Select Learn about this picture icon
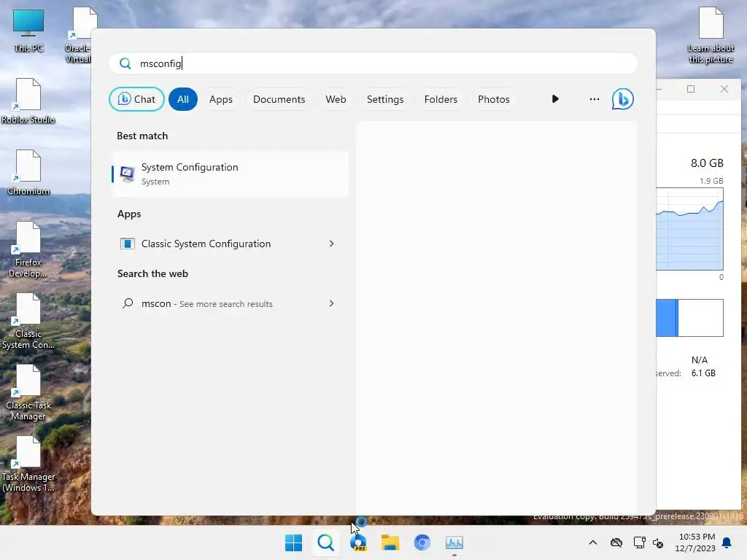 (711, 35)
